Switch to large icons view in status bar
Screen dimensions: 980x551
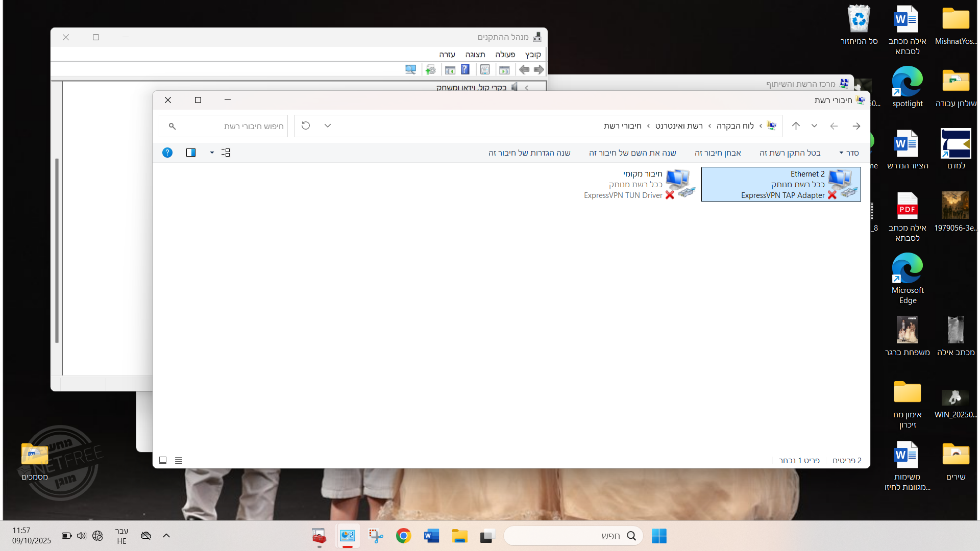pos(163,460)
